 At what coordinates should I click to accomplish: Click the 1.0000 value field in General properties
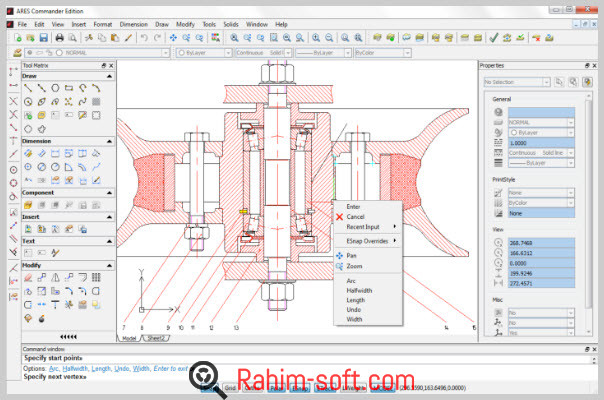[x=538, y=142]
